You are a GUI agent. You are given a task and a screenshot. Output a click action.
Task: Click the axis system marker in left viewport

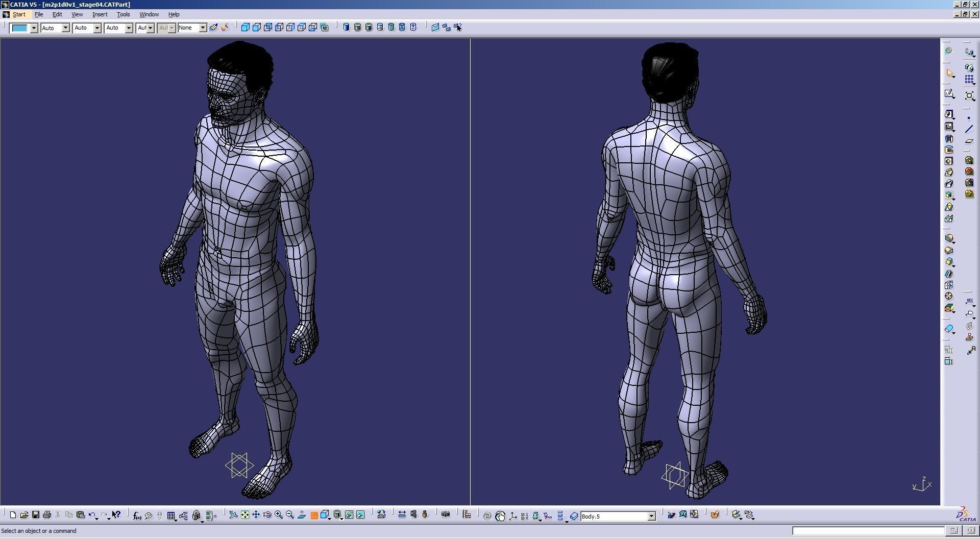[x=239, y=465]
